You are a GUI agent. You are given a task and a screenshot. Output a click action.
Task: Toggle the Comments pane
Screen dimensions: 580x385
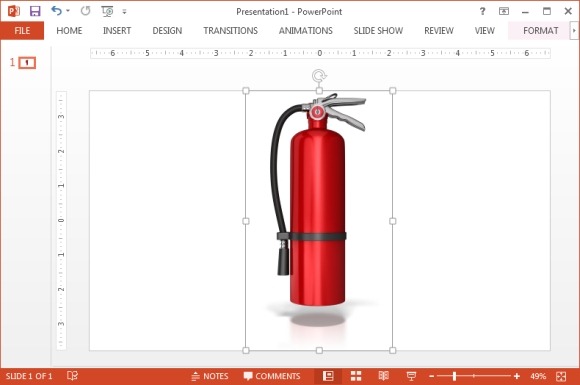(x=272, y=376)
